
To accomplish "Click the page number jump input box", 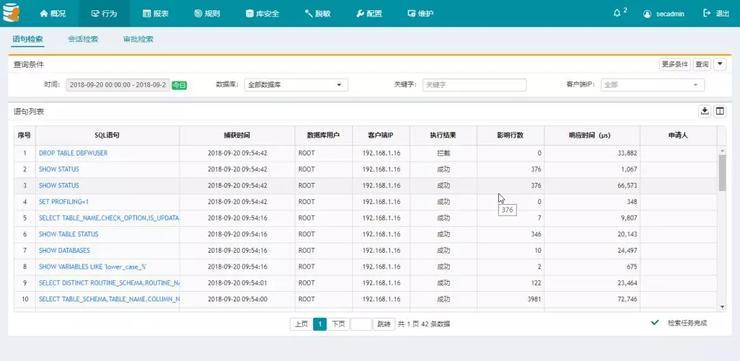I will tap(361, 324).
